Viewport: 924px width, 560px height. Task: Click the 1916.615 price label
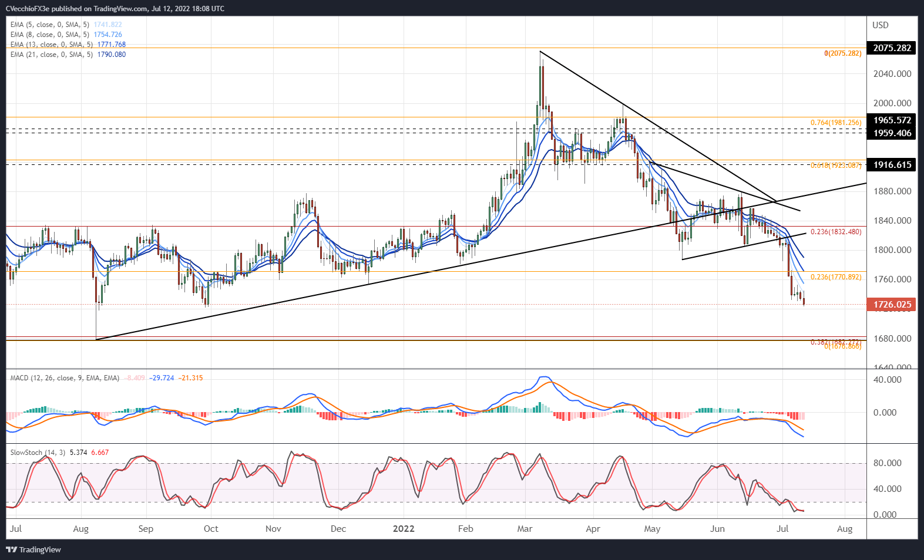[892, 165]
